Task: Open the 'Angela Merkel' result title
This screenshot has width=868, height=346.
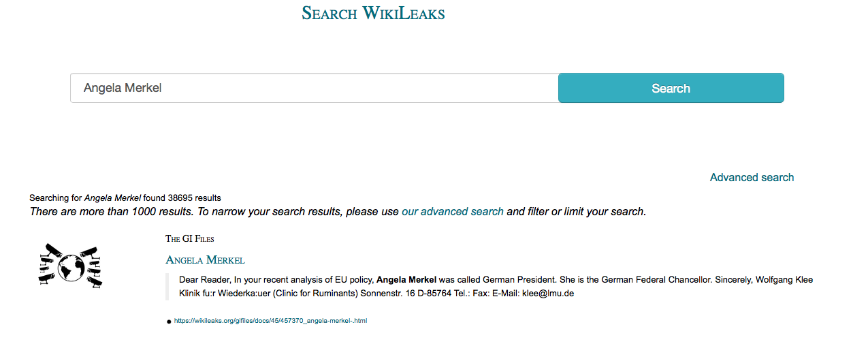Action: pyautogui.click(x=205, y=259)
